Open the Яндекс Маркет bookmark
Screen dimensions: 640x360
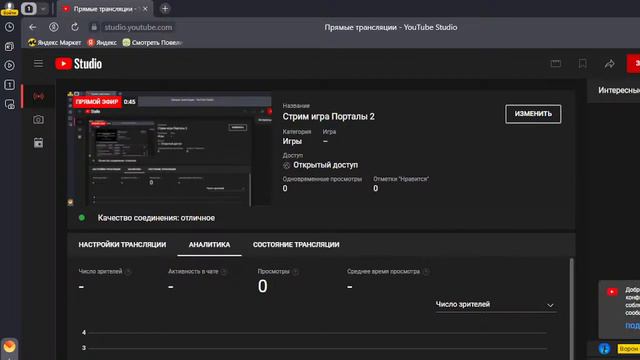pos(54,42)
